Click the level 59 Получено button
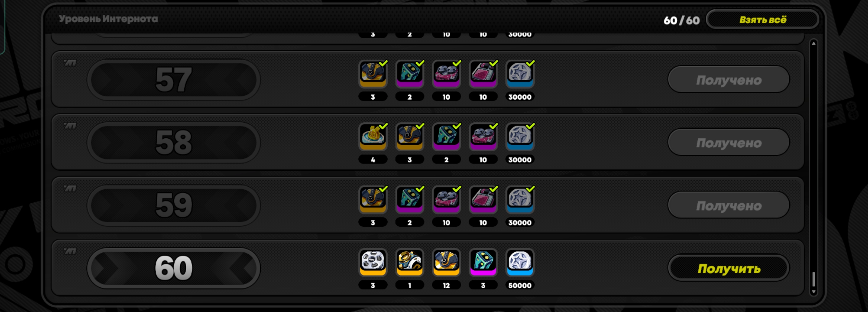Viewport: 868px width, 312px height. pos(728,205)
